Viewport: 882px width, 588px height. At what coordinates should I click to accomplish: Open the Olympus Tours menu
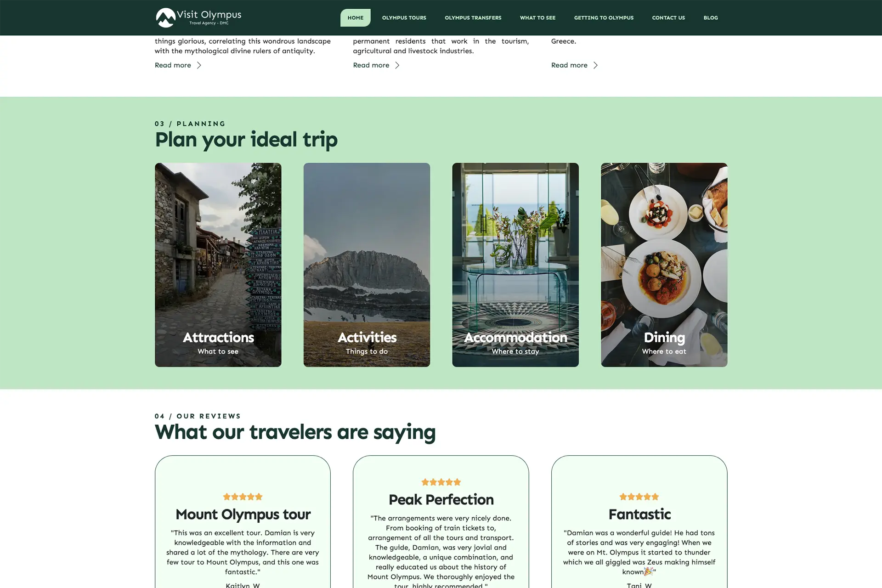click(404, 18)
